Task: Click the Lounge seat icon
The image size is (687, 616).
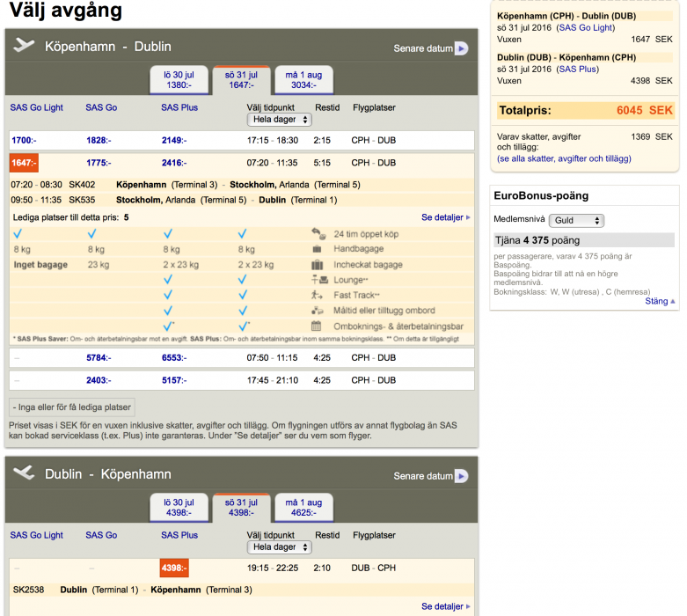Action: coord(317,280)
